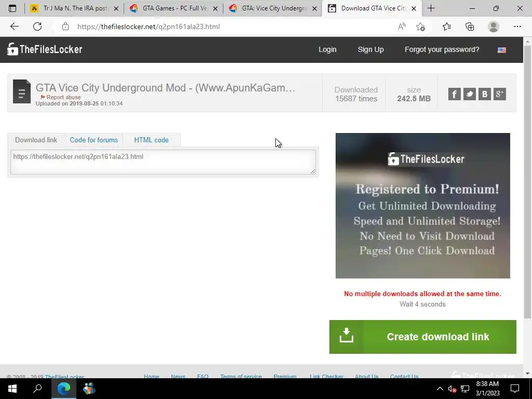The width and height of the screenshot is (532, 399).
Task: Click 'Create download link' green button
Action: 423,337
